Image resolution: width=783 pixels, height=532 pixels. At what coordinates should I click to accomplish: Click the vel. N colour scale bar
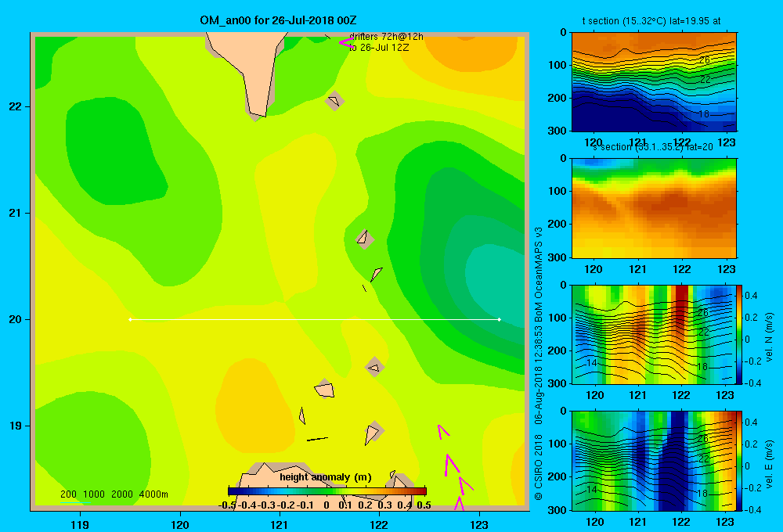click(739, 334)
